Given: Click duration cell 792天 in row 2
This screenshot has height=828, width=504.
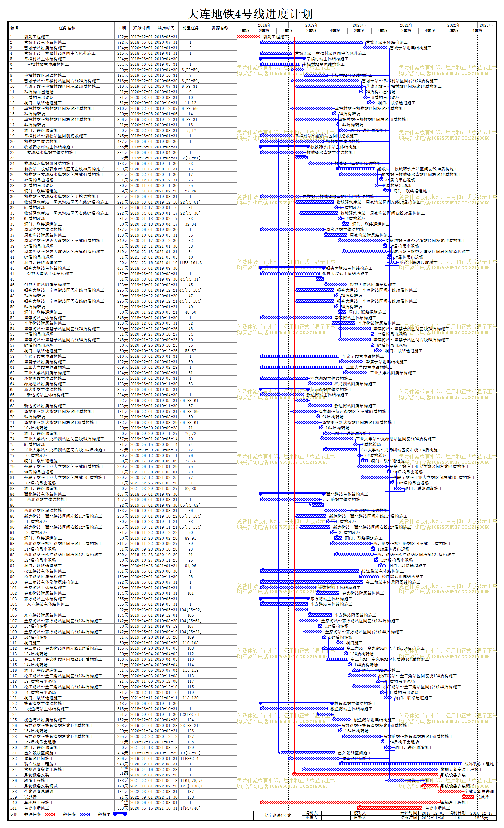Looking at the screenshot, I should click(x=122, y=42).
